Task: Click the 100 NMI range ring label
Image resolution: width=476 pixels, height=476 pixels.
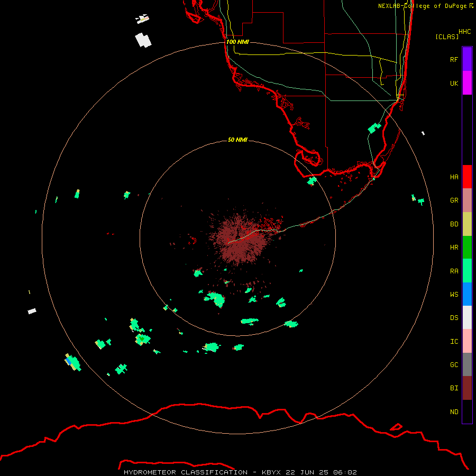Action: pos(237,42)
